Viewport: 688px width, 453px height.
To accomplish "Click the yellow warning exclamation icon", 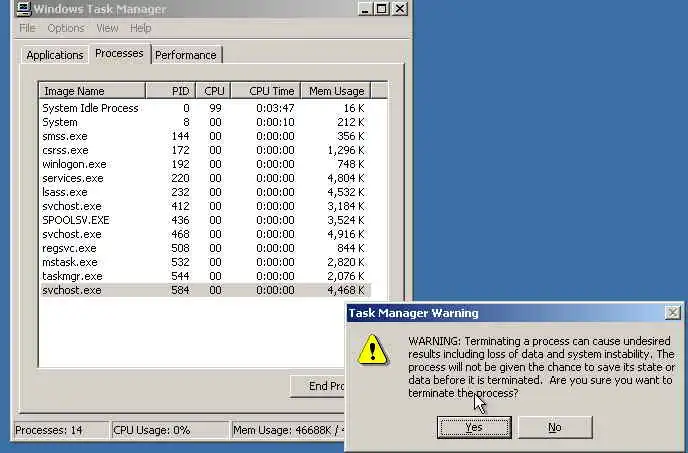I will click(373, 350).
